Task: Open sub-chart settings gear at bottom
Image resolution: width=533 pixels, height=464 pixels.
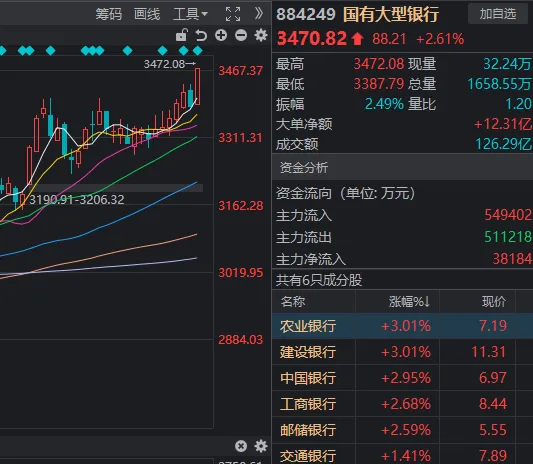Action: (261, 446)
